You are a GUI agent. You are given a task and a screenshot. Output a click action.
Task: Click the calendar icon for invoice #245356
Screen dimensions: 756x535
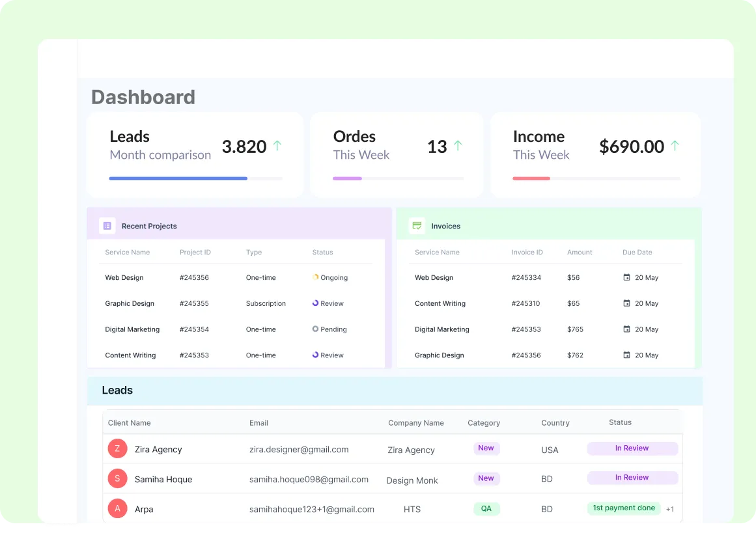[x=627, y=355]
